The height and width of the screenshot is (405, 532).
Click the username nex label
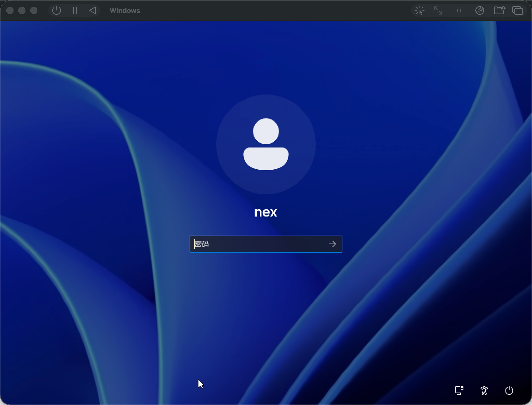click(265, 212)
